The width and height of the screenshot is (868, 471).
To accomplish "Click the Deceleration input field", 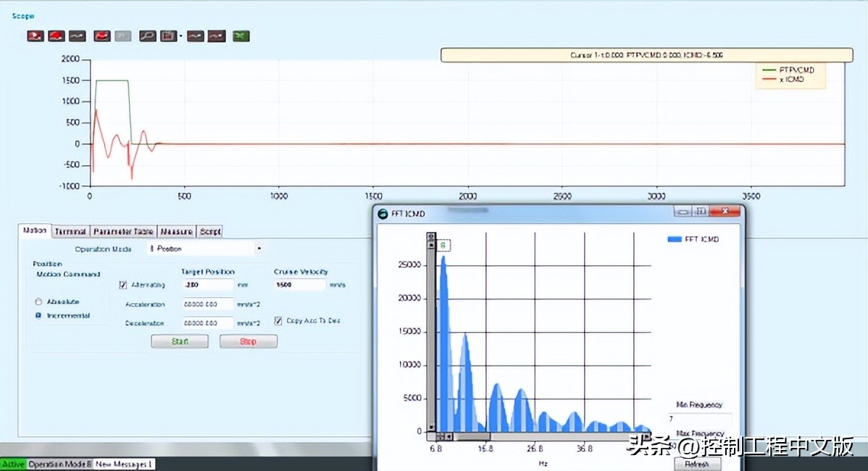I will click(208, 322).
